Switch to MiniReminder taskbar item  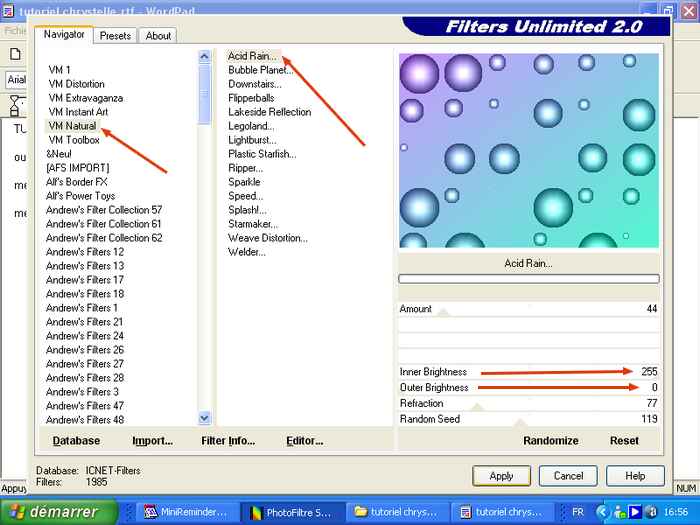187,512
